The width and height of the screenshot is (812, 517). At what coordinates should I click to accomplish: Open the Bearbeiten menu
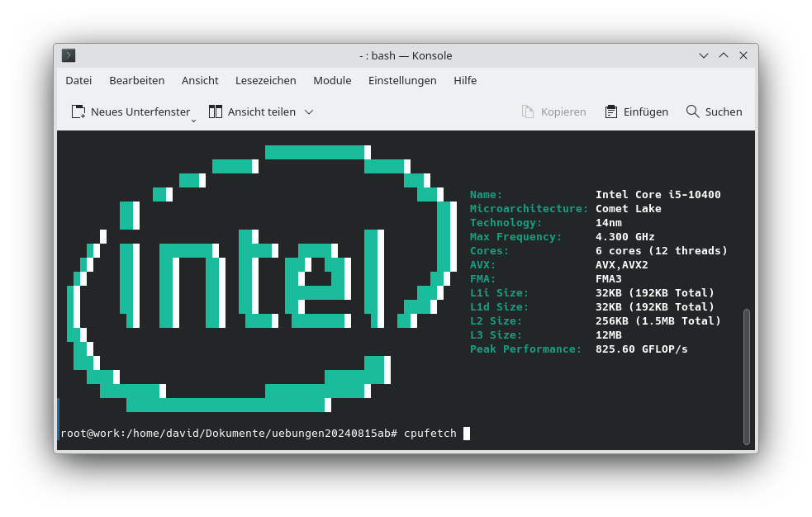pyautogui.click(x=136, y=80)
